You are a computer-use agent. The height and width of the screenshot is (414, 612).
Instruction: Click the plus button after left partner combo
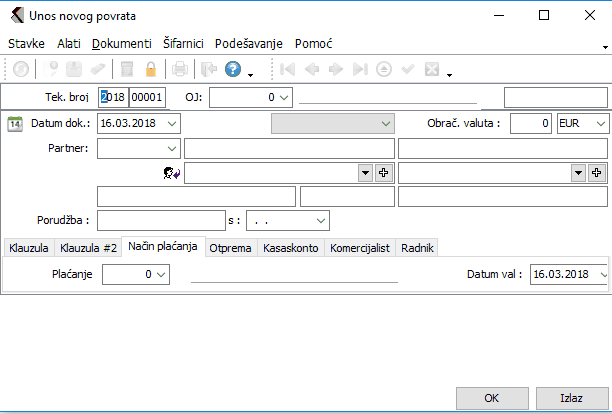tap(383, 173)
